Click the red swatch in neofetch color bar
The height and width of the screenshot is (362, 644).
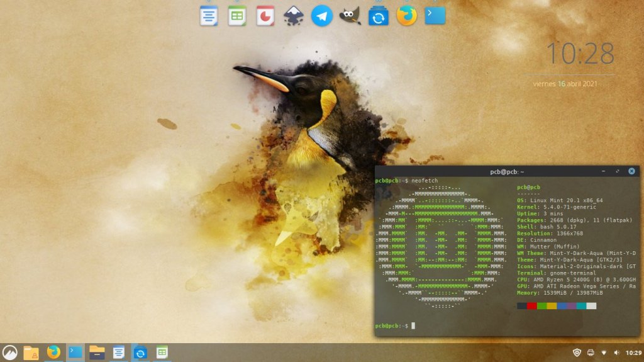532,306
